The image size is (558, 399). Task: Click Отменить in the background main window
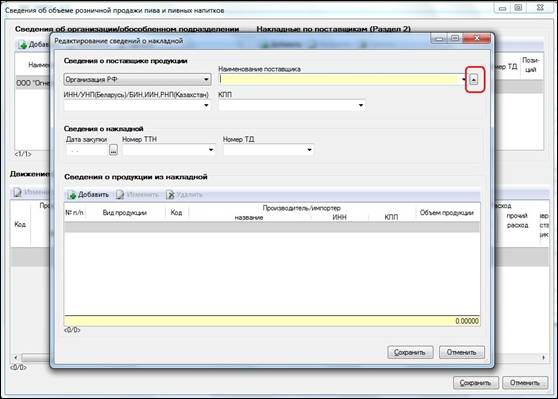pyautogui.click(x=525, y=383)
